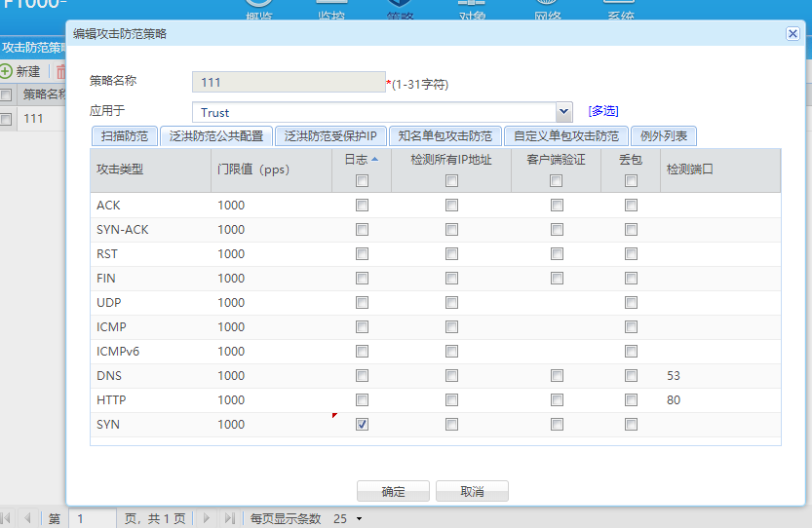Enable 丢包 checkbox for the ACK row
The image size is (812, 528).
(631, 206)
